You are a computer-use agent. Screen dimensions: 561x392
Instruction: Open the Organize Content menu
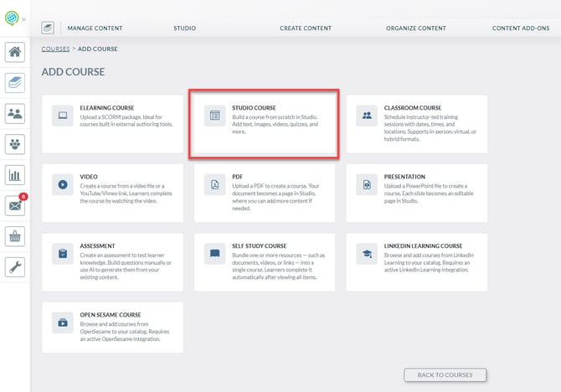pyautogui.click(x=416, y=28)
